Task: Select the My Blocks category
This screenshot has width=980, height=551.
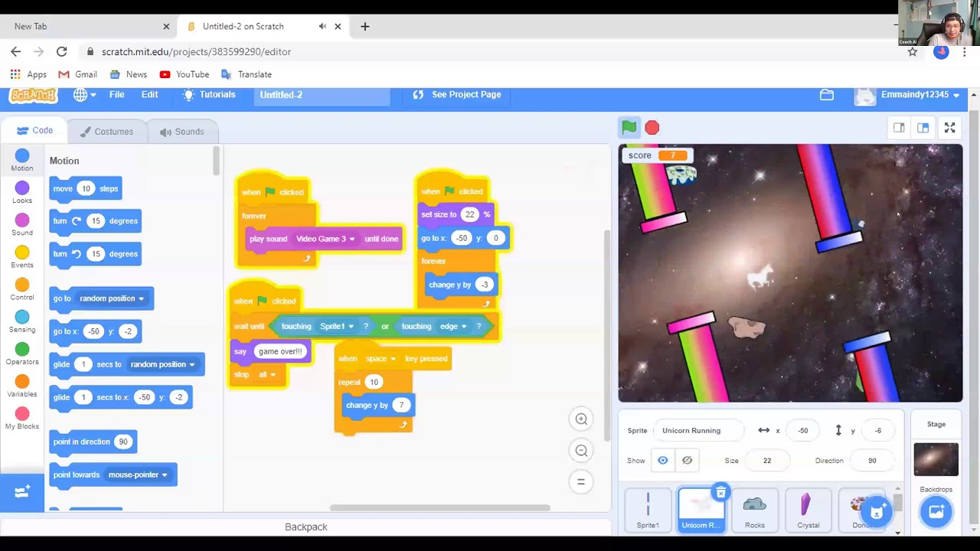Action: [x=22, y=419]
